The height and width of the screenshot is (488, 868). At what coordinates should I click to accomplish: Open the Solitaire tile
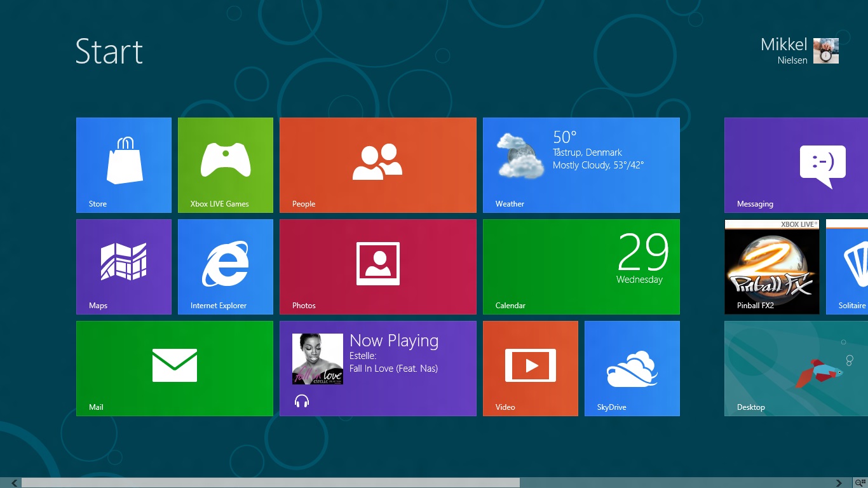pos(847,267)
